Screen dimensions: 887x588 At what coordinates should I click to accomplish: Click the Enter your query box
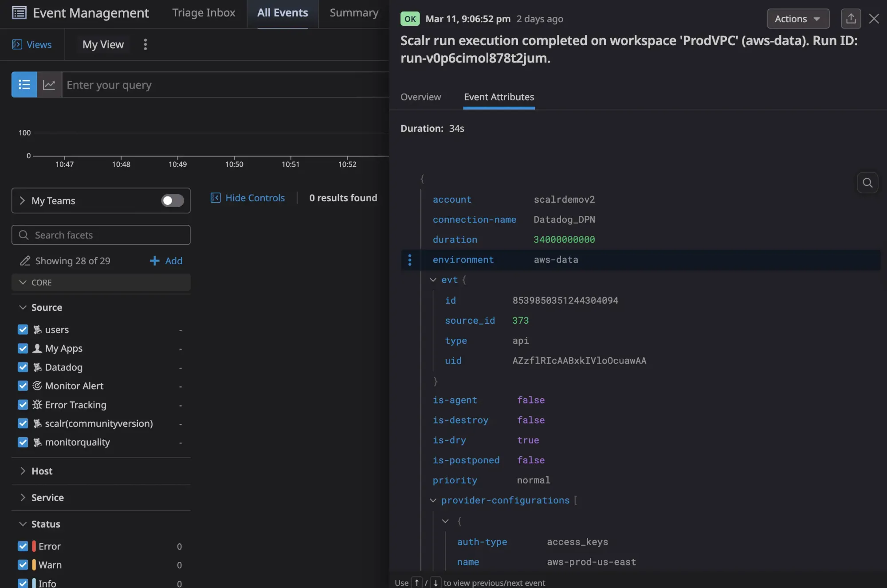(222, 85)
